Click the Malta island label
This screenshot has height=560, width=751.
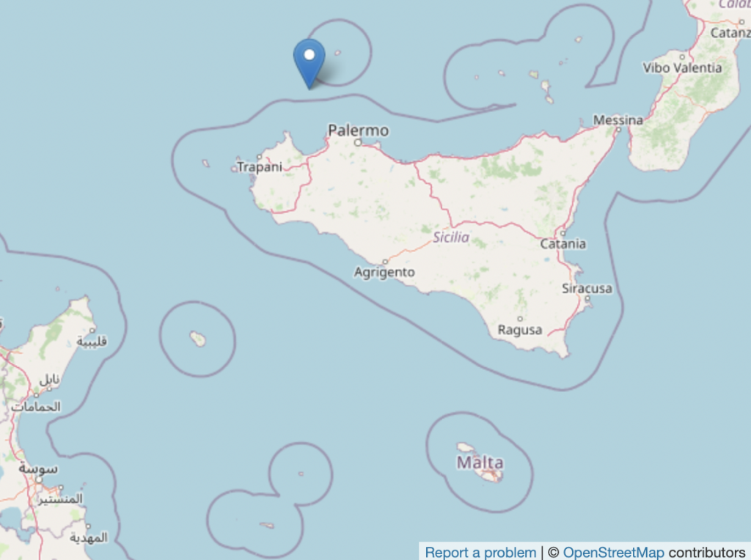480,463
